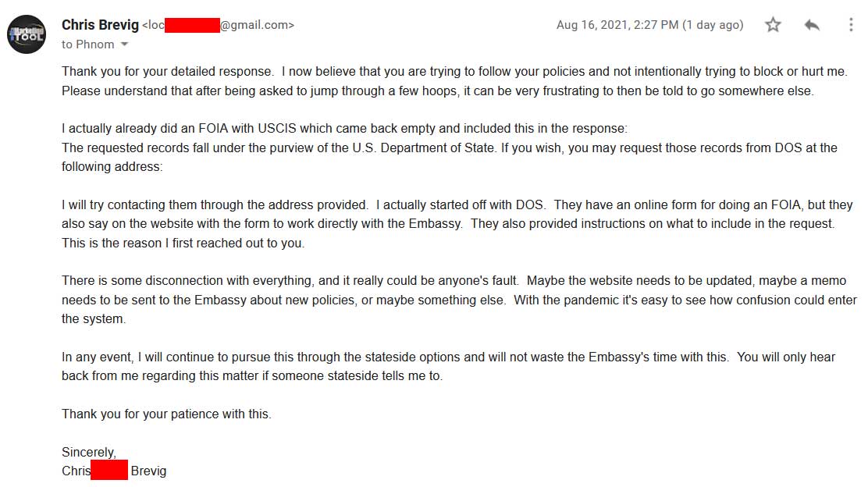Image resolution: width=868 pixels, height=487 pixels.
Task: Click the paragraph starting "There is some disconnection"
Action: 460,300
